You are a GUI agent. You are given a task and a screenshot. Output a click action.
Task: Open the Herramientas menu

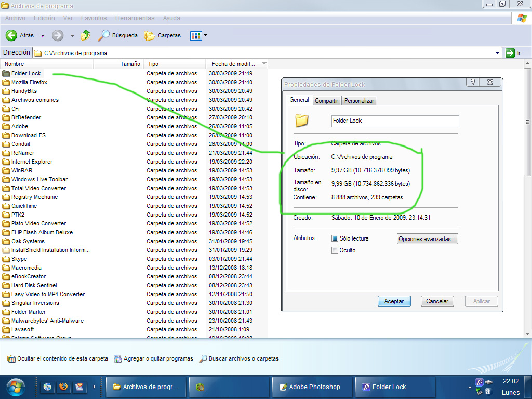[x=135, y=18]
